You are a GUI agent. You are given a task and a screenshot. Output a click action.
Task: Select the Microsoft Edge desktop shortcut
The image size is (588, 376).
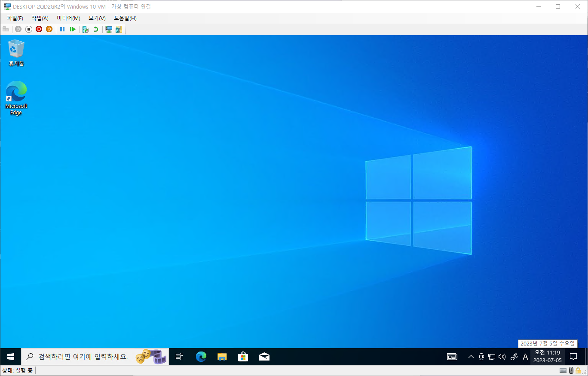[x=16, y=98]
